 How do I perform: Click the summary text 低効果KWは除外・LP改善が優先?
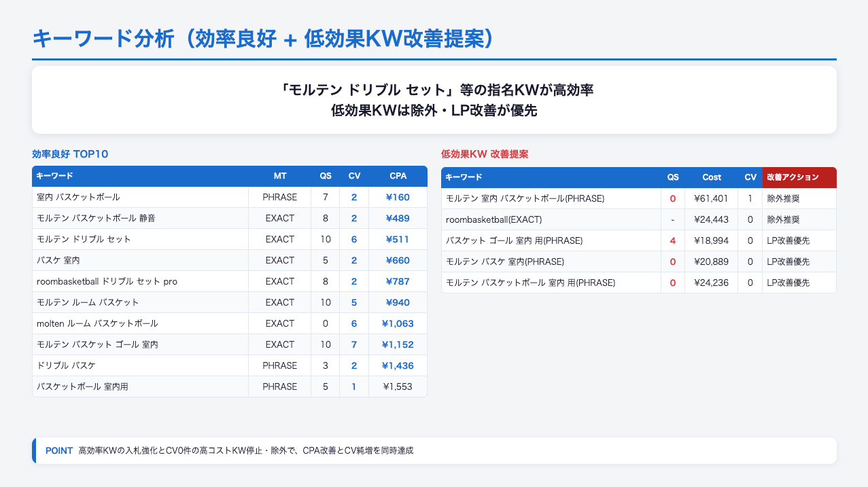pos(434,111)
